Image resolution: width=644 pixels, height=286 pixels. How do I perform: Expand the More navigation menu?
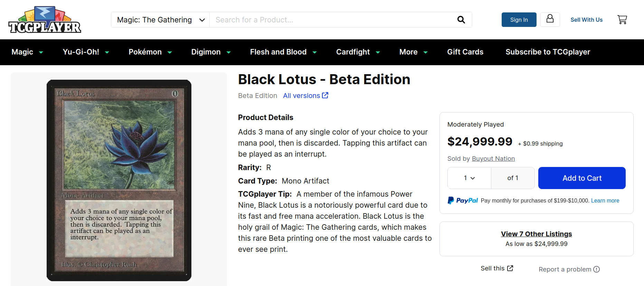pyautogui.click(x=414, y=52)
